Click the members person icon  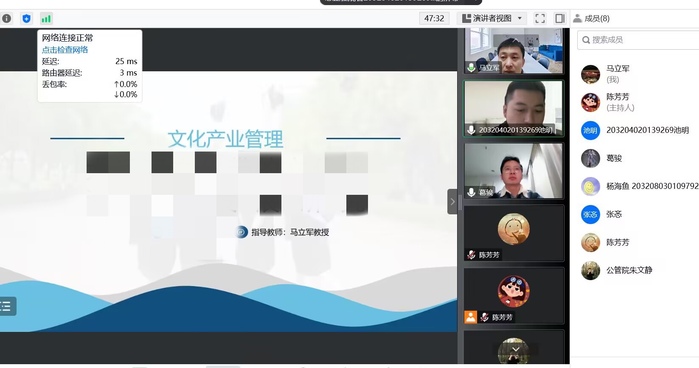pyautogui.click(x=577, y=18)
